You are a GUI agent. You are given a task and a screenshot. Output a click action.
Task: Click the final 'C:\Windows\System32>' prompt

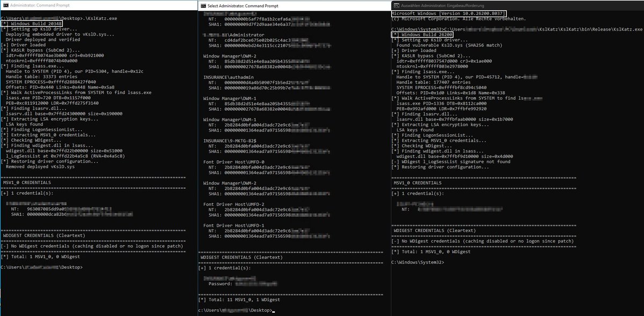point(417,262)
